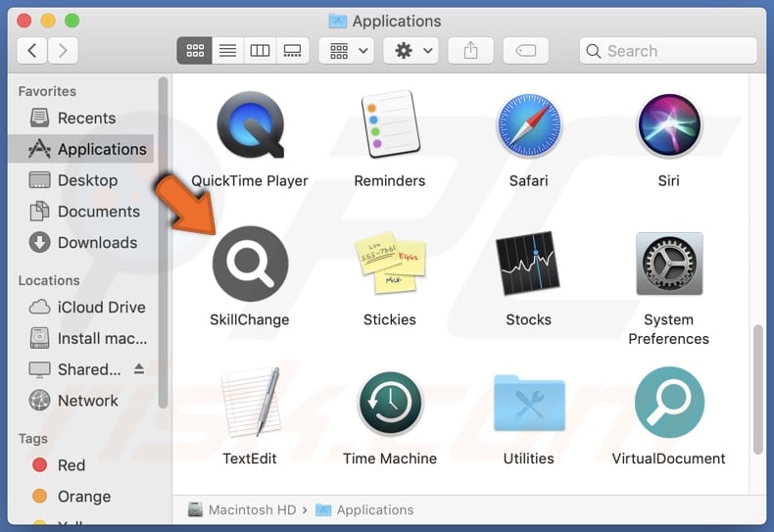Switch to icon view
The width and height of the screenshot is (774, 532).
pos(195,50)
